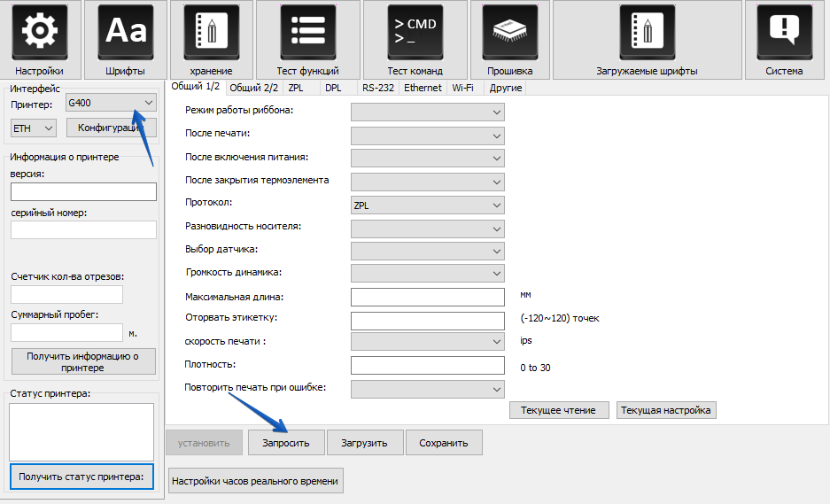The height and width of the screenshot is (504, 830).
Task: Open the Шрифты fonts icon
Action: pos(125,32)
